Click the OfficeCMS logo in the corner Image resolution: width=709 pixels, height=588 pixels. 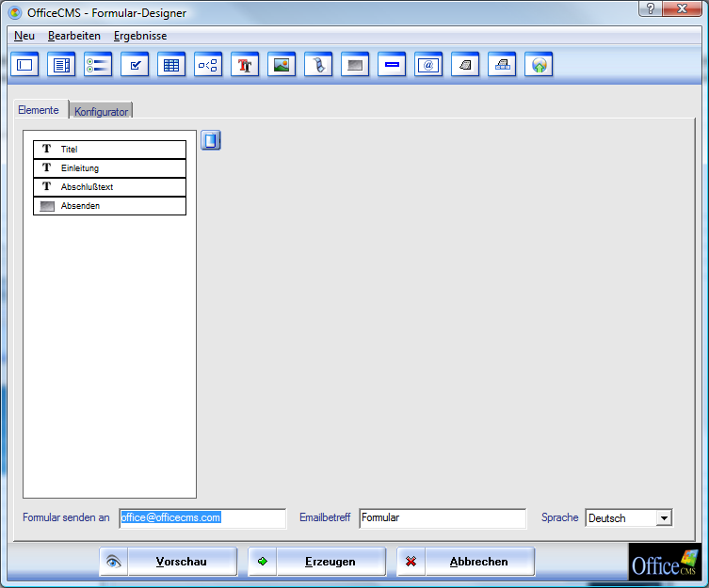click(665, 562)
